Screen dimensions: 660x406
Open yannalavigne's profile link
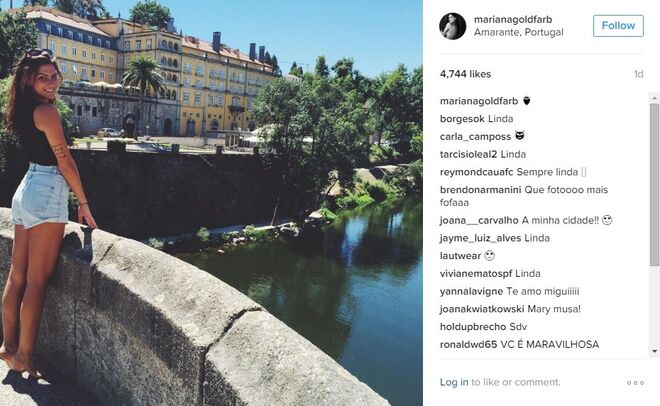point(471,291)
